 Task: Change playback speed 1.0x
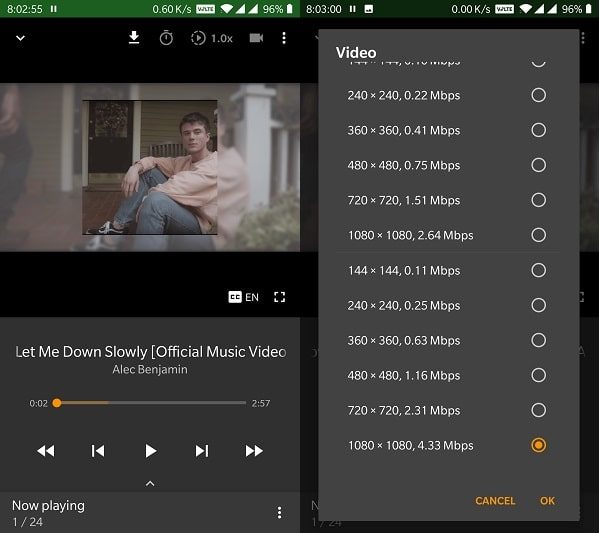212,38
